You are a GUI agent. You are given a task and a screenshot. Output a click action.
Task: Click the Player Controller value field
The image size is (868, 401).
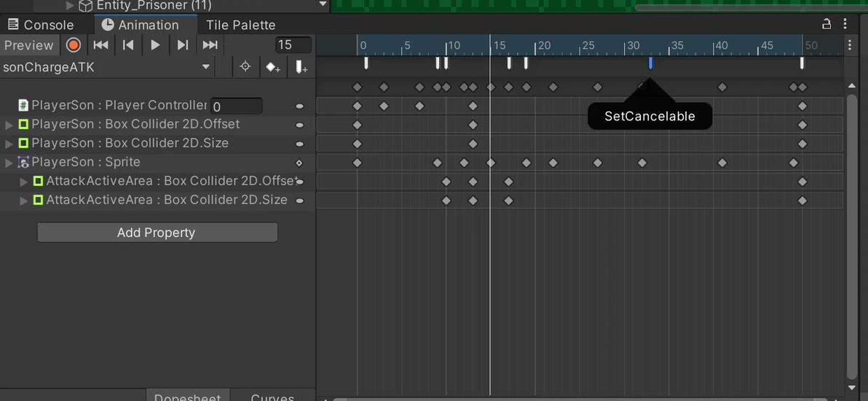pyautogui.click(x=236, y=106)
